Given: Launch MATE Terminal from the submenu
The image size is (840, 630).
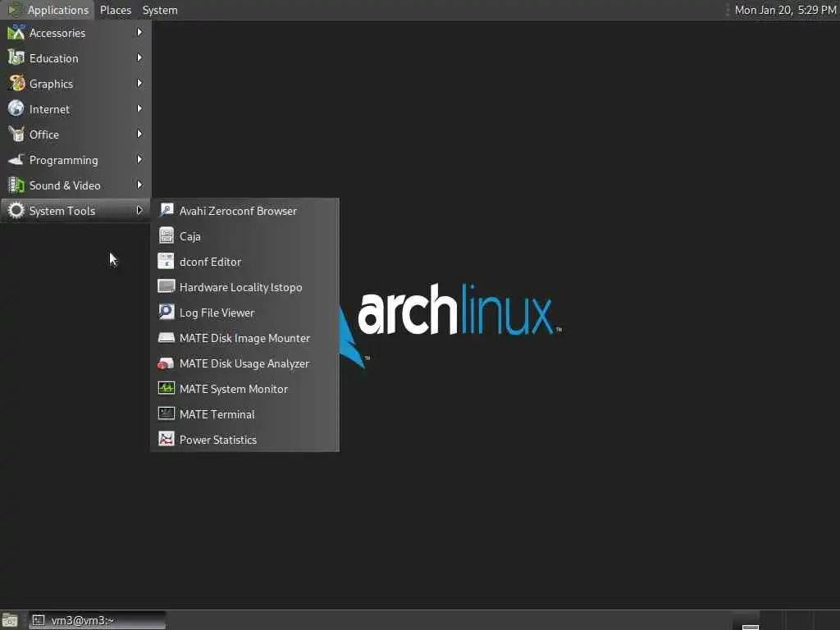Looking at the screenshot, I should click(x=244, y=414).
